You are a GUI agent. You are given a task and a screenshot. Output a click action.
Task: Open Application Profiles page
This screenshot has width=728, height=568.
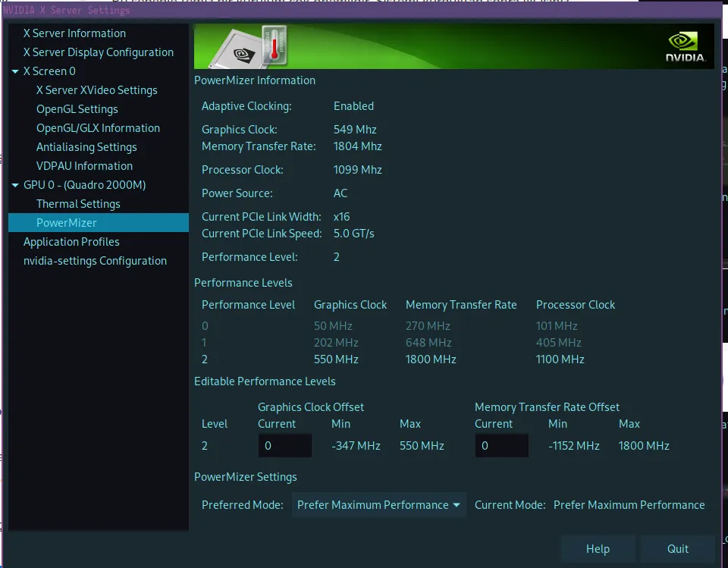pyautogui.click(x=71, y=242)
